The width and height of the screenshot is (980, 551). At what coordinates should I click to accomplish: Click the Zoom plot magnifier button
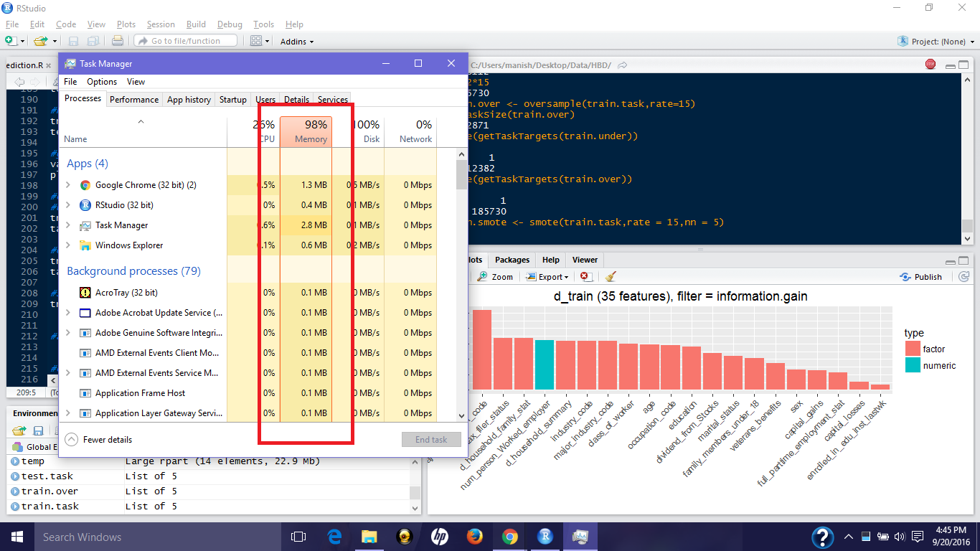tap(495, 277)
